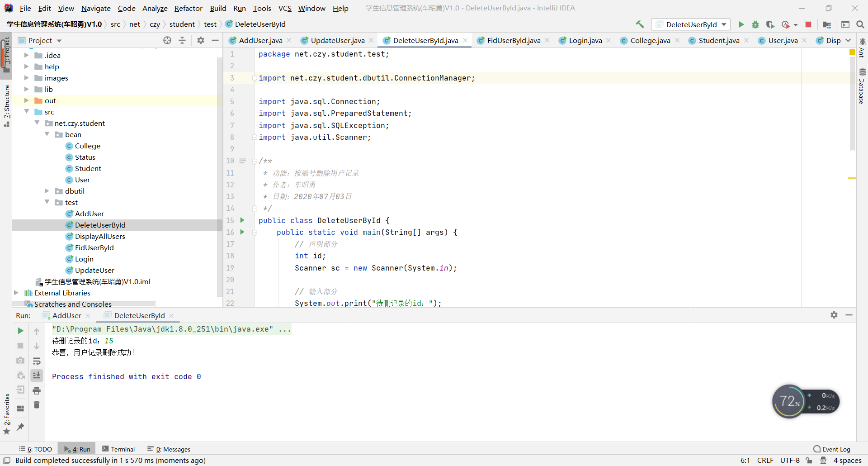Viewport: 868px width, 466px height.
Task: Toggle tool window quick access icon
Action: (7, 460)
